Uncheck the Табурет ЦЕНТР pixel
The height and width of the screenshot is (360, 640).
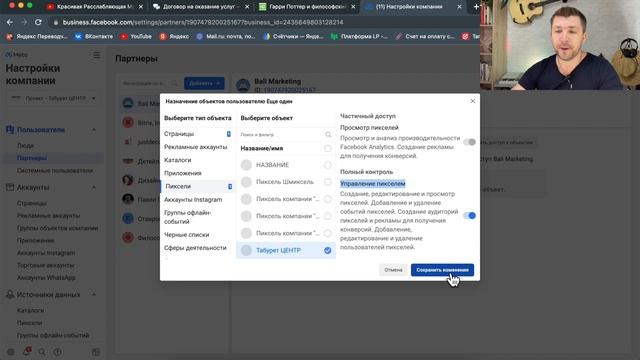(x=327, y=250)
